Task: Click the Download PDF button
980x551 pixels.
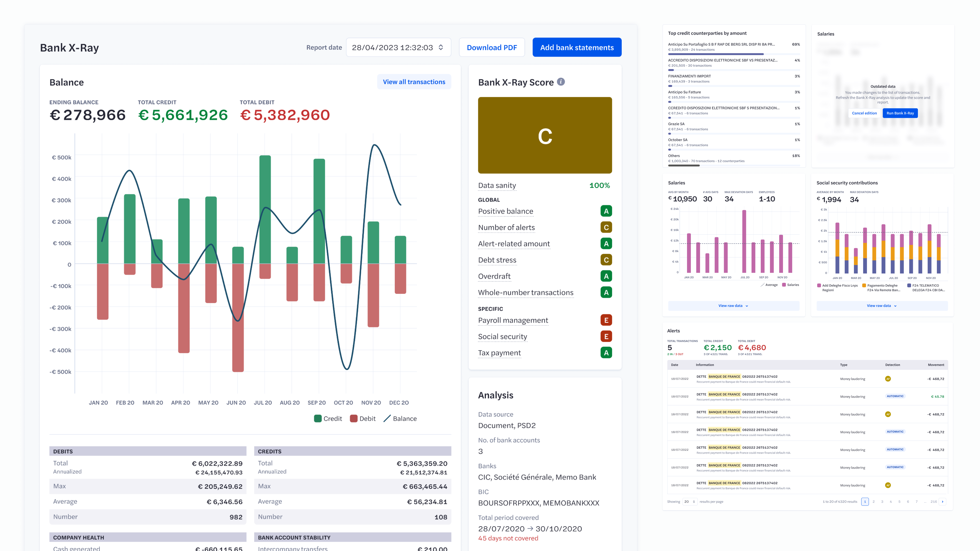Action: point(492,47)
